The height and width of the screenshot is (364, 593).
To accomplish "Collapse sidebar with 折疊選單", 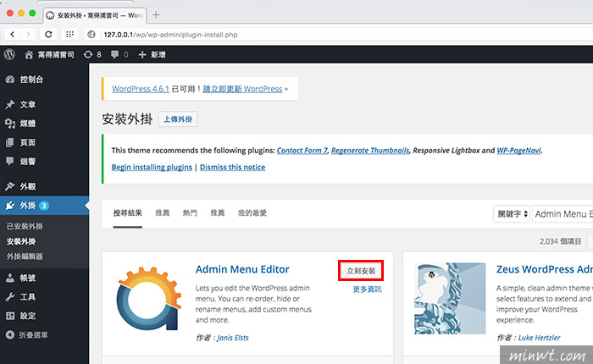I will click(26, 335).
